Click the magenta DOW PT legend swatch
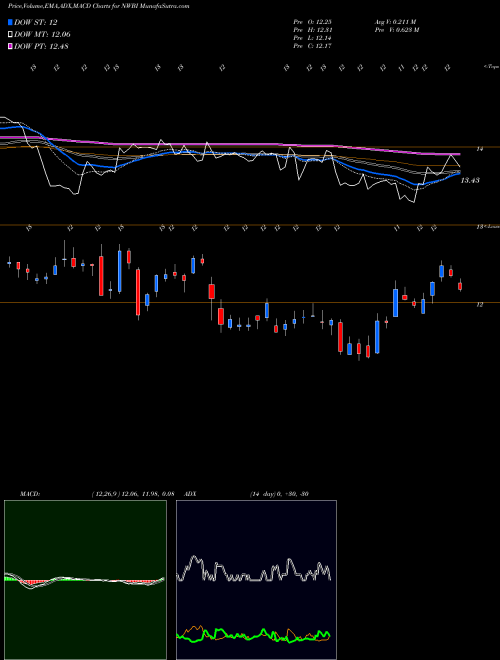This screenshot has height=660, width=500. pyautogui.click(x=10, y=46)
